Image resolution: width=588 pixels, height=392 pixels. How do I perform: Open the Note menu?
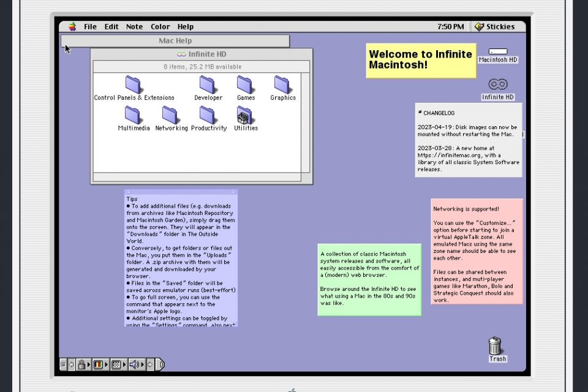coord(134,26)
